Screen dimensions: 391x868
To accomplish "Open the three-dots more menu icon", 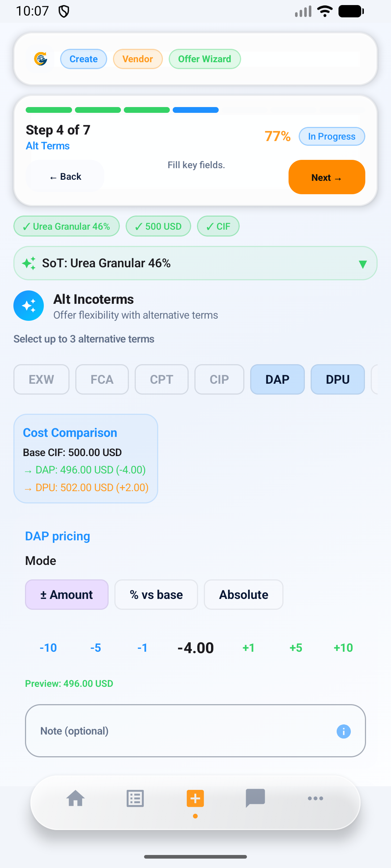I will (x=315, y=798).
